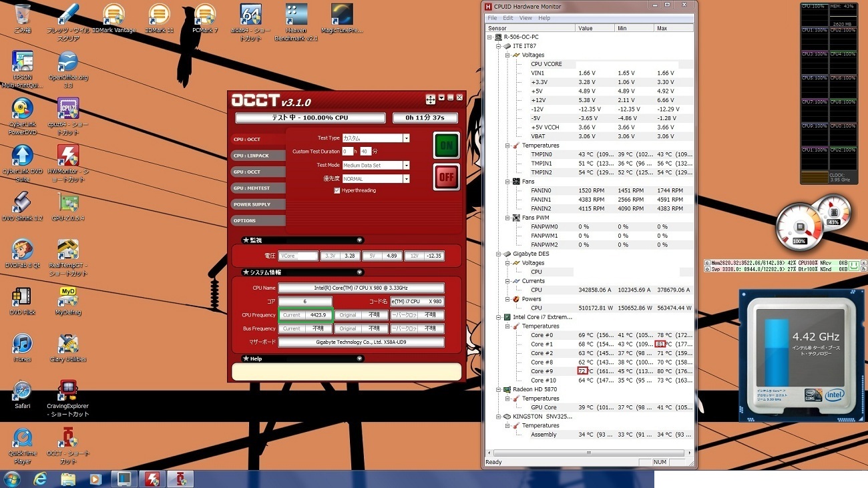Select the GPU-Z.0.5.4 desktop icon

68,207
